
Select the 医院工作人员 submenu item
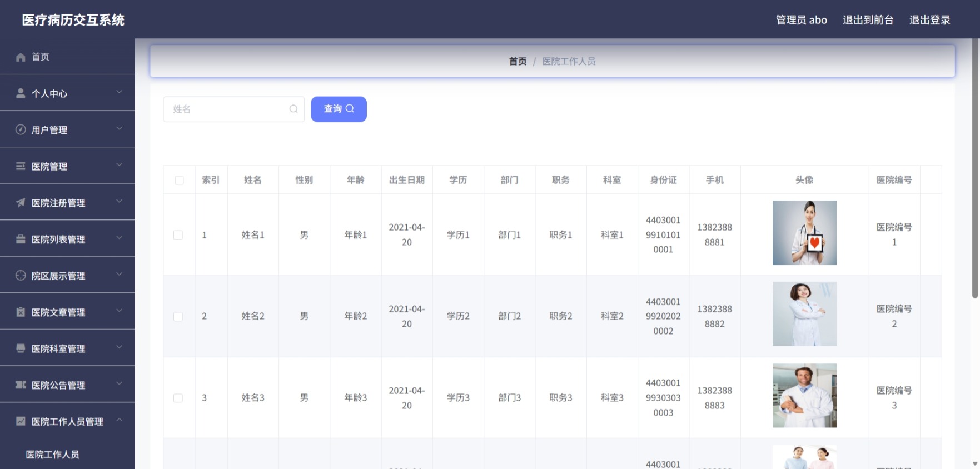[x=52, y=455]
